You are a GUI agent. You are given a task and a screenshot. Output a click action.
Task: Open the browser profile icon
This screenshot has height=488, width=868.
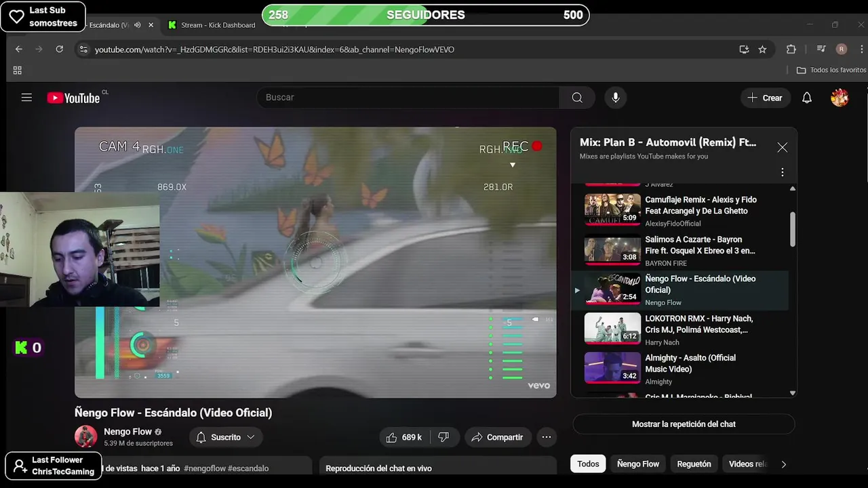click(842, 49)
